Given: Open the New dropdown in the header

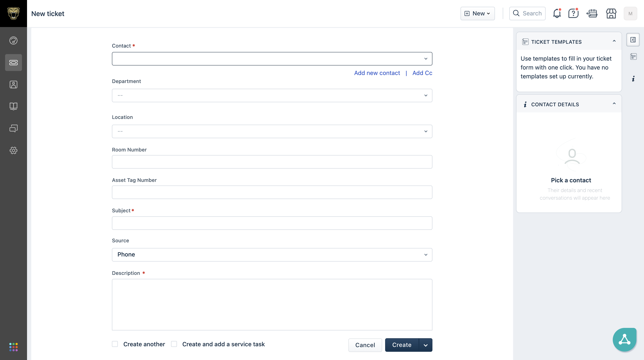Looking at the screenshot, I should pos(477,14).
